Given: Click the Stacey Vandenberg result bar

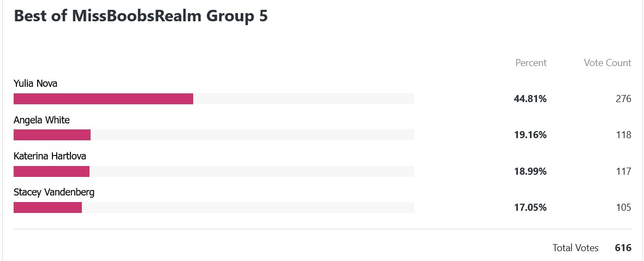Looking at the screenshot, I should point(214,207).
